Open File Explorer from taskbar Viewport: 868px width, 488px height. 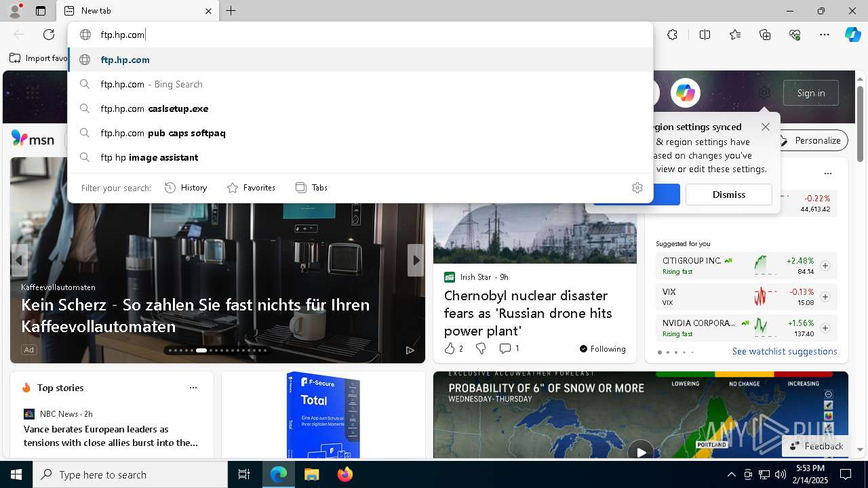tap(311, 474)
